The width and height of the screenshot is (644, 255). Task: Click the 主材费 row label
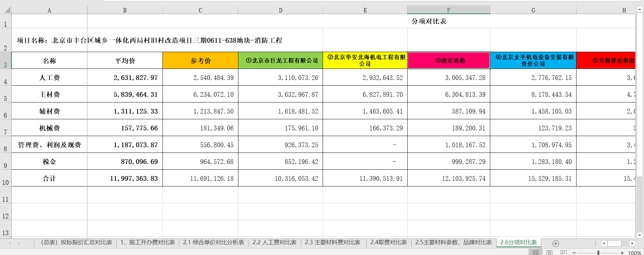[x=49, y=94]
